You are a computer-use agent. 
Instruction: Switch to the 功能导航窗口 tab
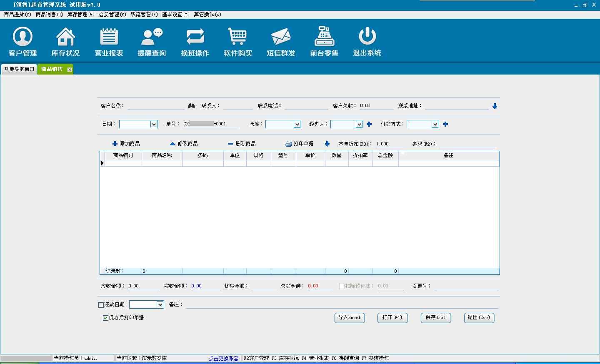coord(19,69)
